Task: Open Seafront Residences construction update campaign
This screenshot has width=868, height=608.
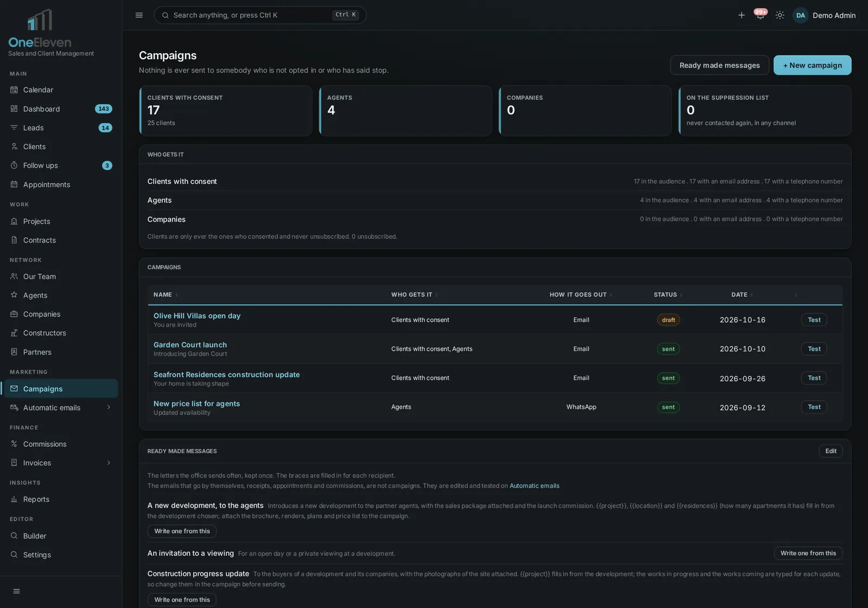Action: click(227, 375)
